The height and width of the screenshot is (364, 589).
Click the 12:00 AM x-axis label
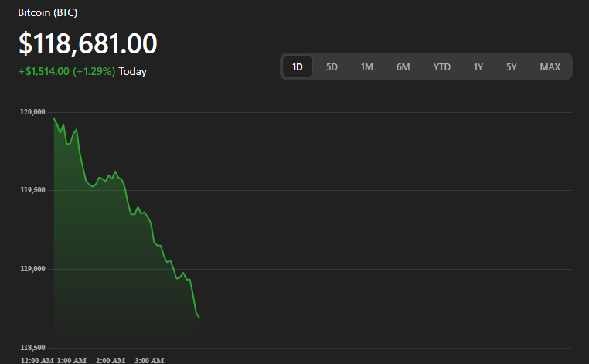click(37, 361)
